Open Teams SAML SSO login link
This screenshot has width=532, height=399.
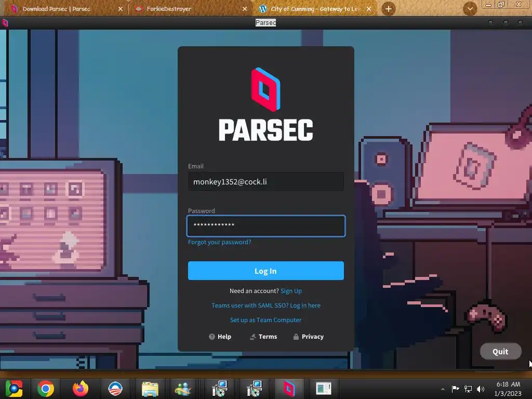[x=265, y=305]
